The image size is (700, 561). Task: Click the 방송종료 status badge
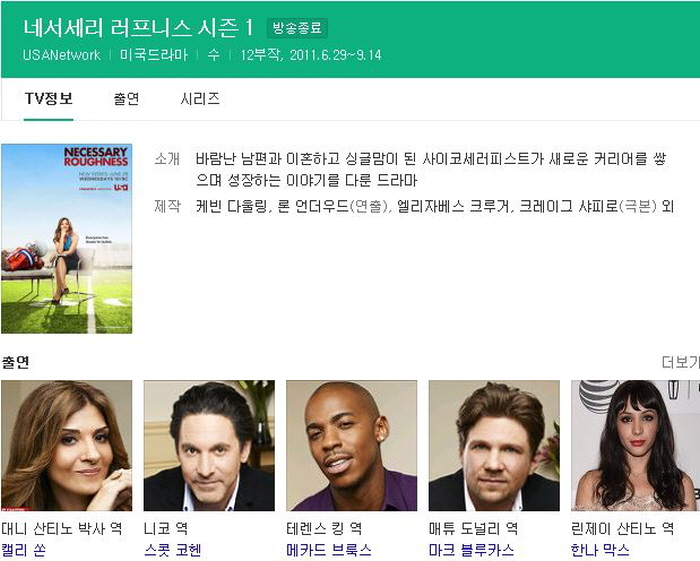[x=297, y=28]
